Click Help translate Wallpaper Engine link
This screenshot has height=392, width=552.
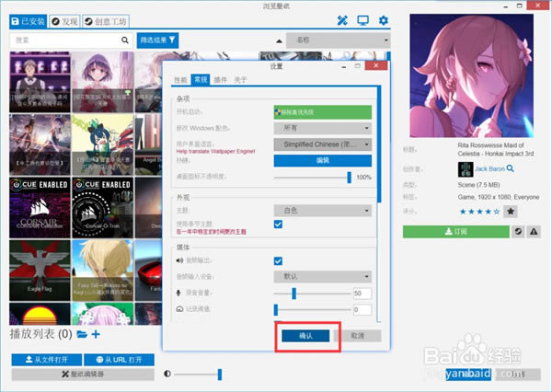click(x=215, y=152)
